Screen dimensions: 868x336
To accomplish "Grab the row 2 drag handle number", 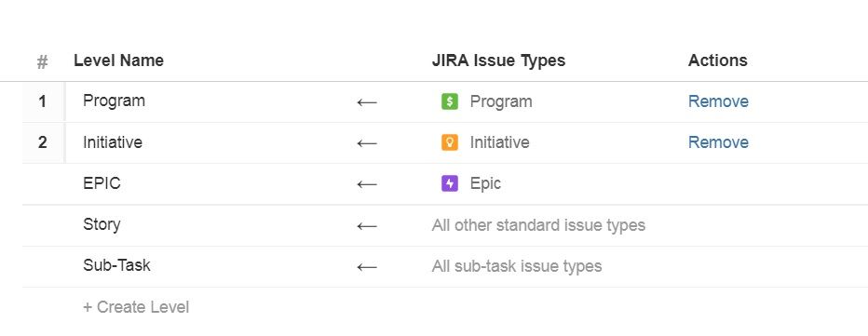I will 43,142.
